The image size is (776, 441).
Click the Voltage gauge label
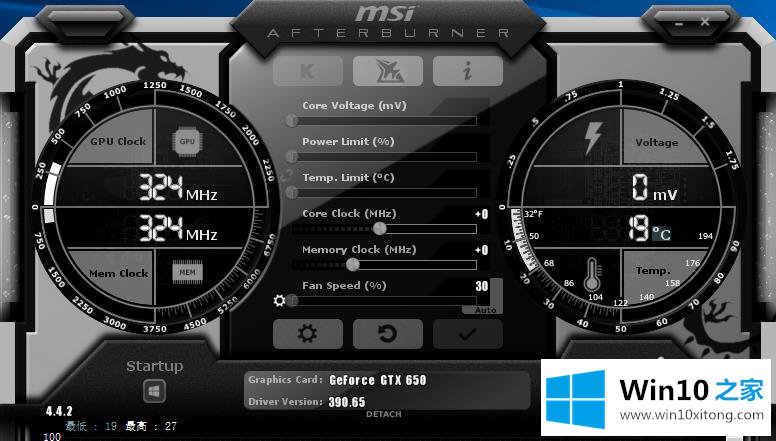click(x=657, y=143)
